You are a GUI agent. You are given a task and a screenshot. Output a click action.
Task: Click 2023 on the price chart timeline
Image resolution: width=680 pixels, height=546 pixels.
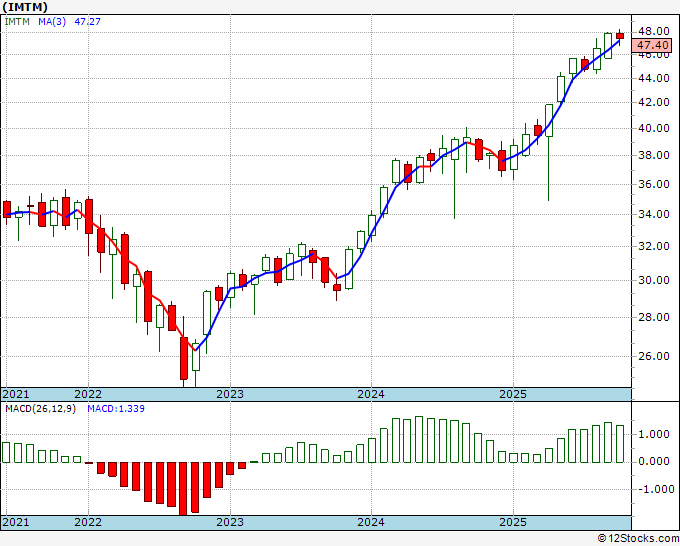click(230, 394)
